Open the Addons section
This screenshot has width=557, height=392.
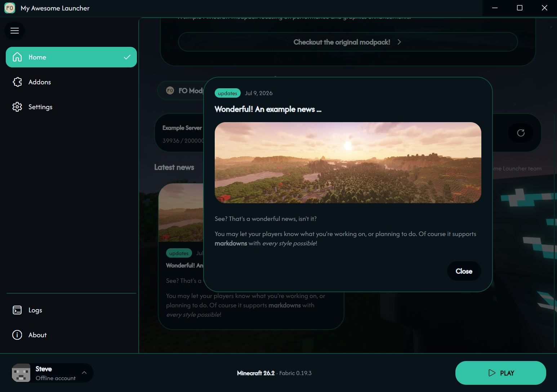(x=71, y=82)
